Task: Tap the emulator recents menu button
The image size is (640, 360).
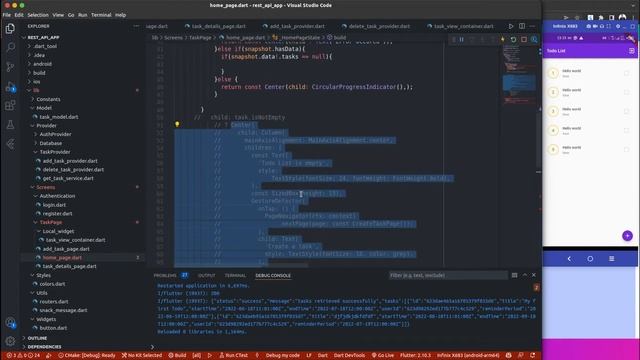Action: pos(611,259)
